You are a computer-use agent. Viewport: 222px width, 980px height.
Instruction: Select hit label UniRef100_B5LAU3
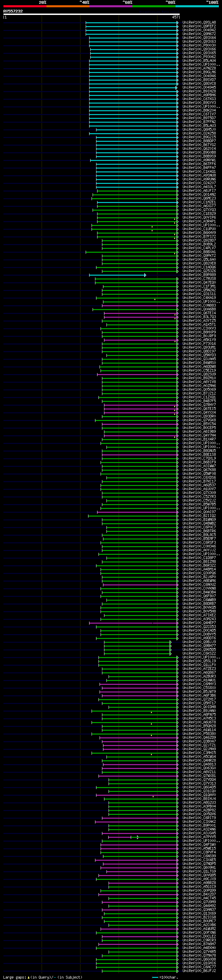click(x=199, y=126)
